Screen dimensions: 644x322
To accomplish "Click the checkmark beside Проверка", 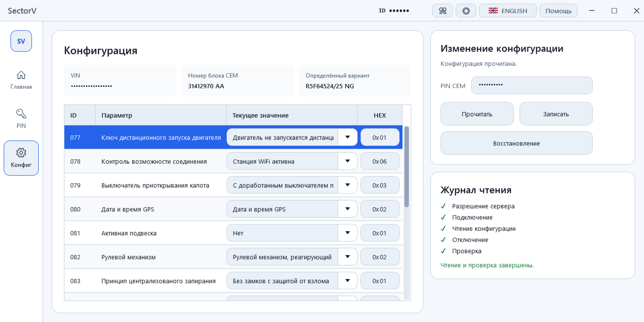I will click(443, 251).
